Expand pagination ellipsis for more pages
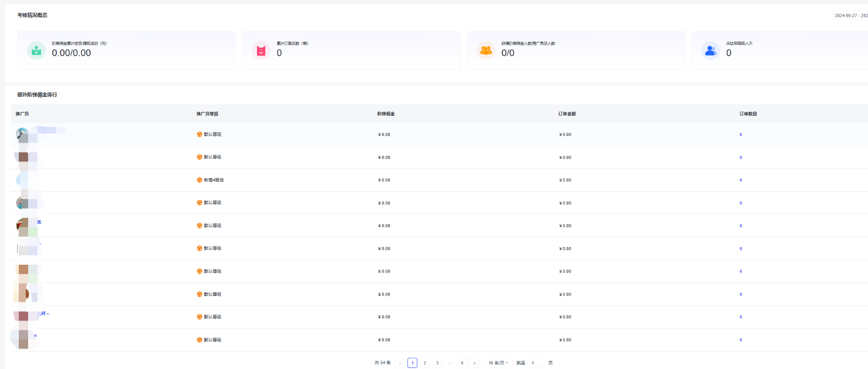Viewport: 868px width, 369px height. tap(450, 363)
